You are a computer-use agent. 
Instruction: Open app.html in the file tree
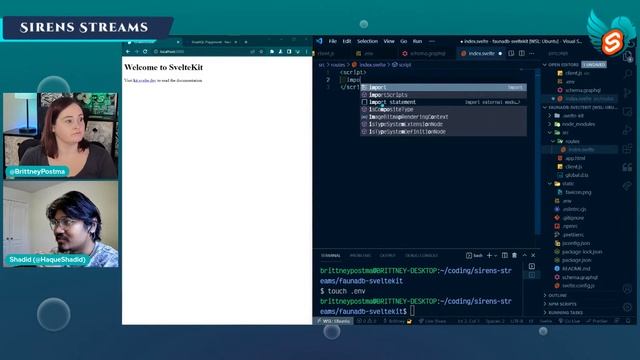tap(576, 158)
